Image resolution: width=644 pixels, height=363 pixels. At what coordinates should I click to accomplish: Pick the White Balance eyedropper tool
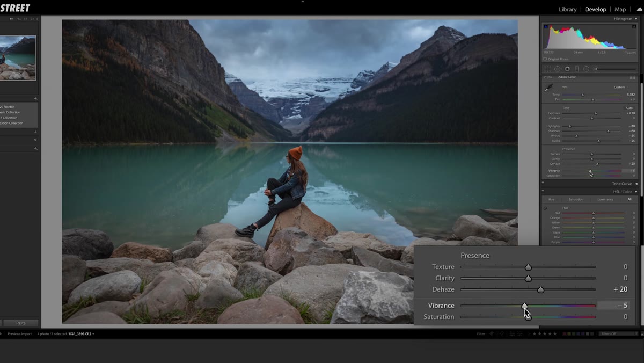coord(548,88)
